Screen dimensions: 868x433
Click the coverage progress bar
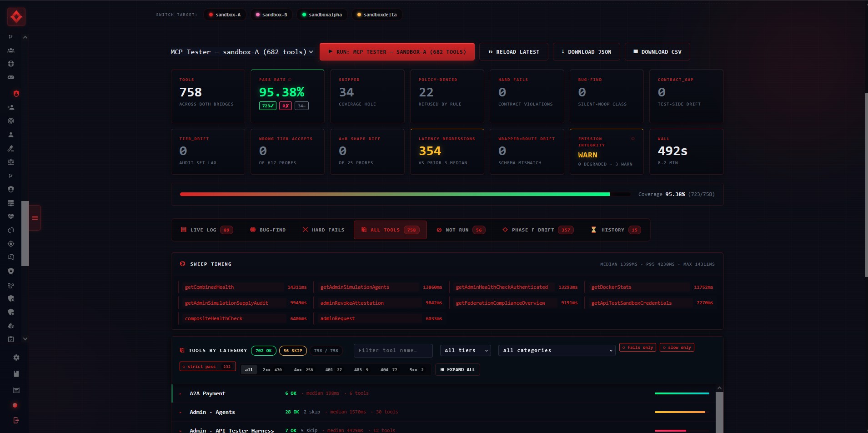coord(405,194)
